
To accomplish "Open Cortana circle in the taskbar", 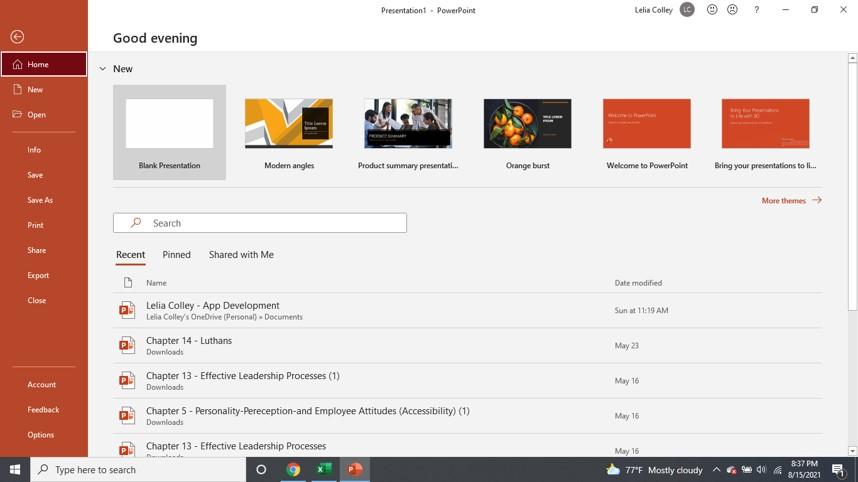I will click(x=261, y=469).
